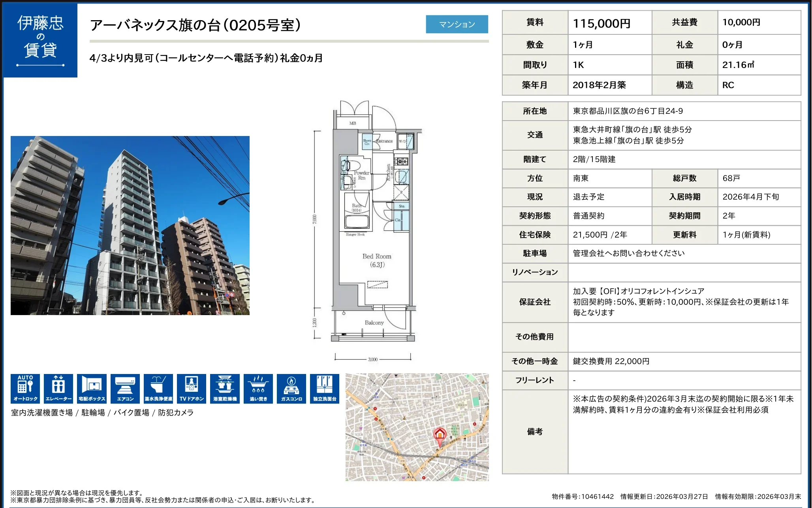Click the ガスコンロ gas stove icon
This screenshot has width=812, height=508.
point(291,388)
